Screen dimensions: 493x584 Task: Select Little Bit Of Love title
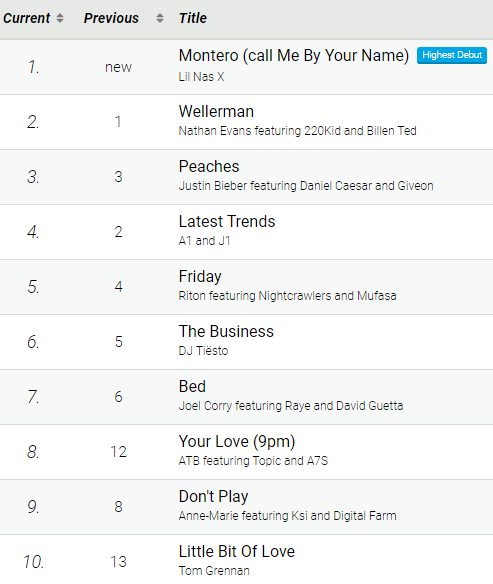pos(237,551)
